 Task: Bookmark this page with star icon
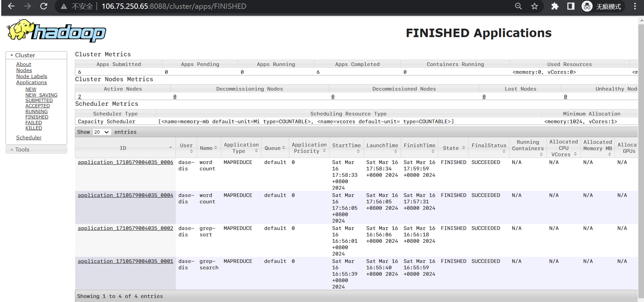(x=535, y=6)
